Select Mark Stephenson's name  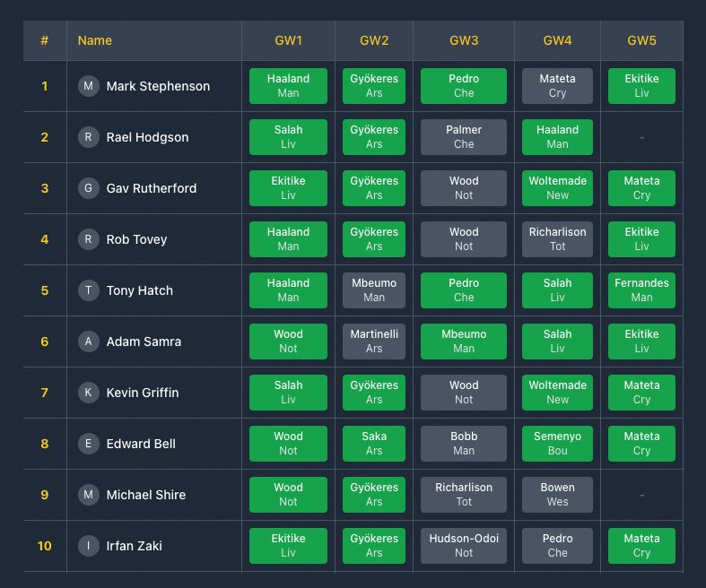pos(158,86)
